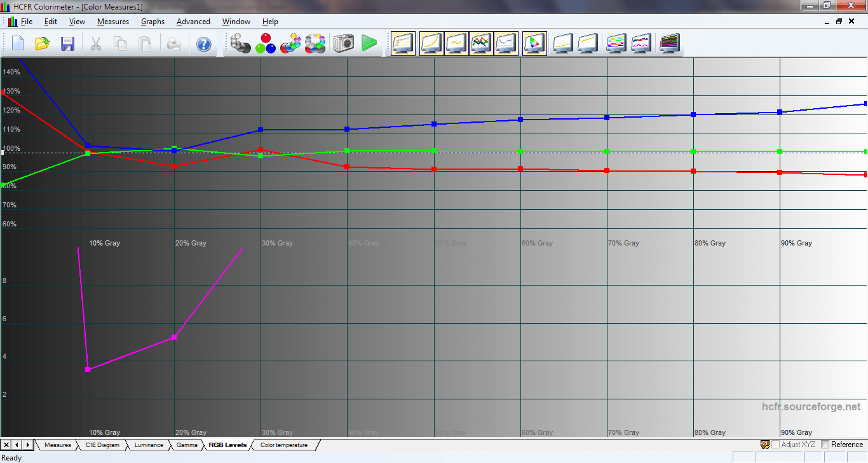This screenshot has width=868, height=463.
Task: Click the red green blue primaries icon
Action: [265, 44]
